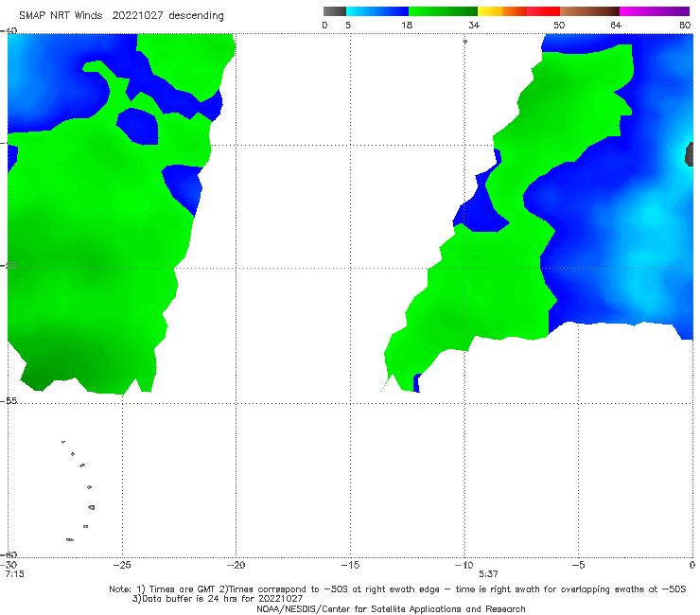This screenshot has width=700, height=615.
Task: Pick the magenta-purple 64–80 colorbar segment
Action: click(x=655, y=11)
